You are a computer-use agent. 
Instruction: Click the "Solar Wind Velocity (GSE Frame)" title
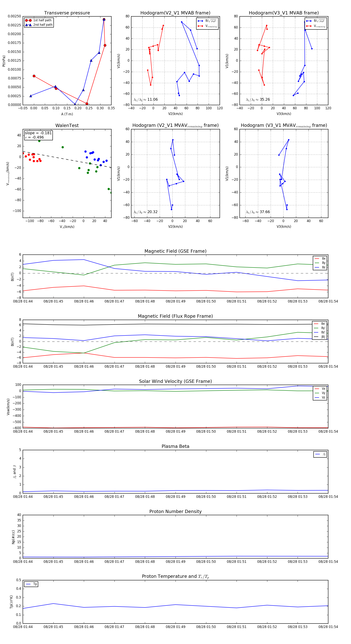point(175,382)
